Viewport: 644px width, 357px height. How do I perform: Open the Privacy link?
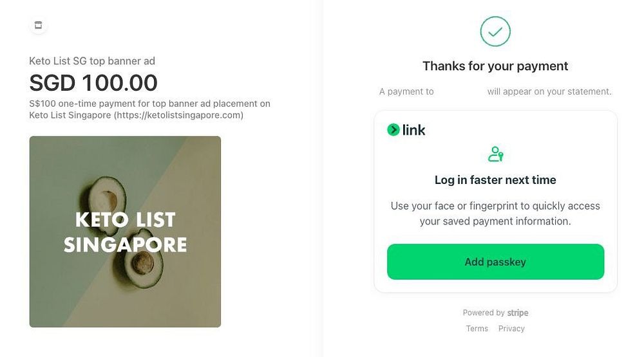[x=511, y=329]
